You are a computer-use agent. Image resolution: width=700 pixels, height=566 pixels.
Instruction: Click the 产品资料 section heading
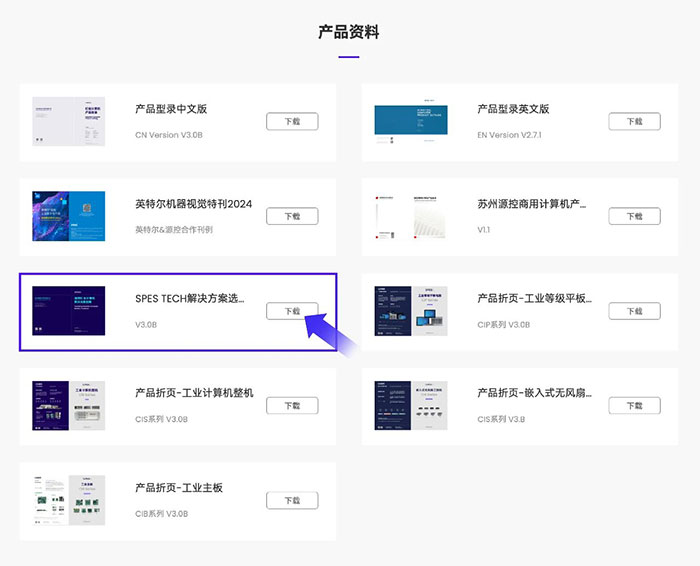pos(349,32)
